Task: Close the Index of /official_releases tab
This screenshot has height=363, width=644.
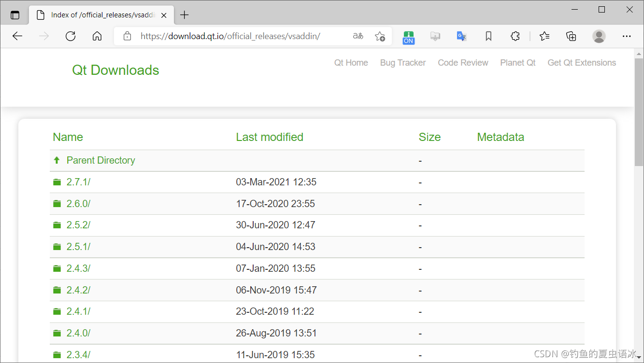Action: pyautogui.click(x=164, y=15)
